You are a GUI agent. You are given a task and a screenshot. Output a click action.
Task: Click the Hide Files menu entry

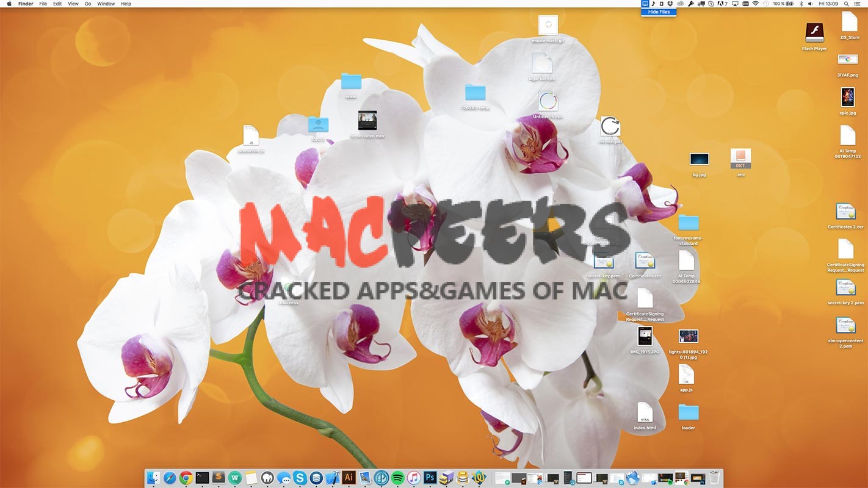tap(659, 12)
